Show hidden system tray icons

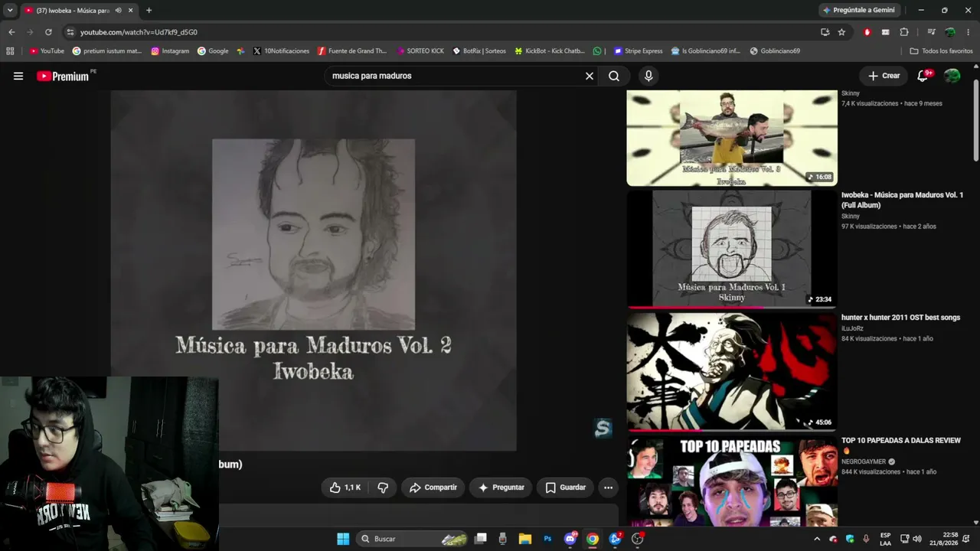(x=817, y=539)
